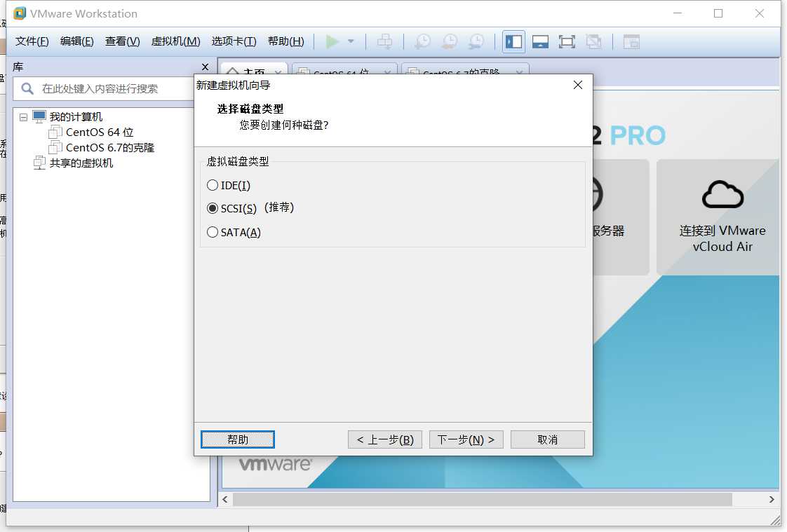The image size is (787, 532).
Task: Click the 帮助 button in wizard
Action: (x=237, y=439)
